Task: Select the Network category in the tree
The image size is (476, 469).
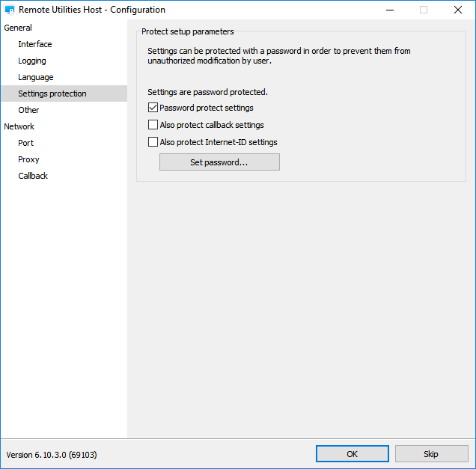Action: coord(19,126)
